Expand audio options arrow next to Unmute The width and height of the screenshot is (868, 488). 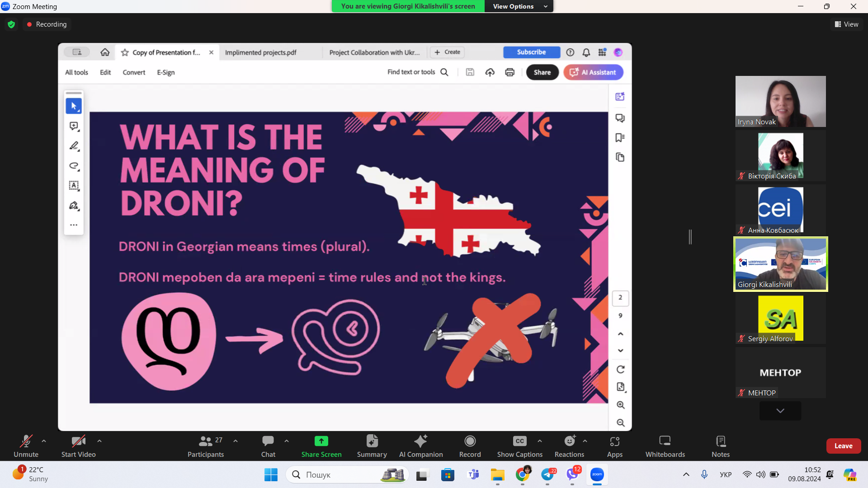[x=44, y=441]
